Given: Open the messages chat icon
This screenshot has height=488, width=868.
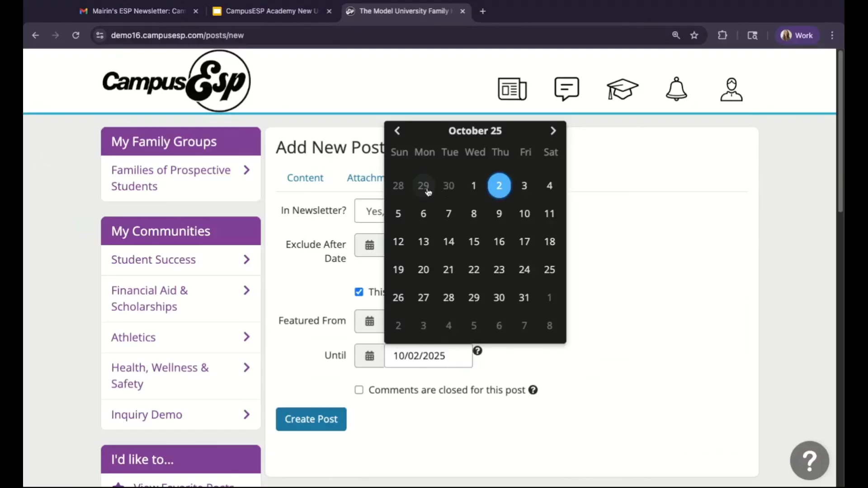Looking at the screenshot, I should pyautogui.click(x=566, y=89).
